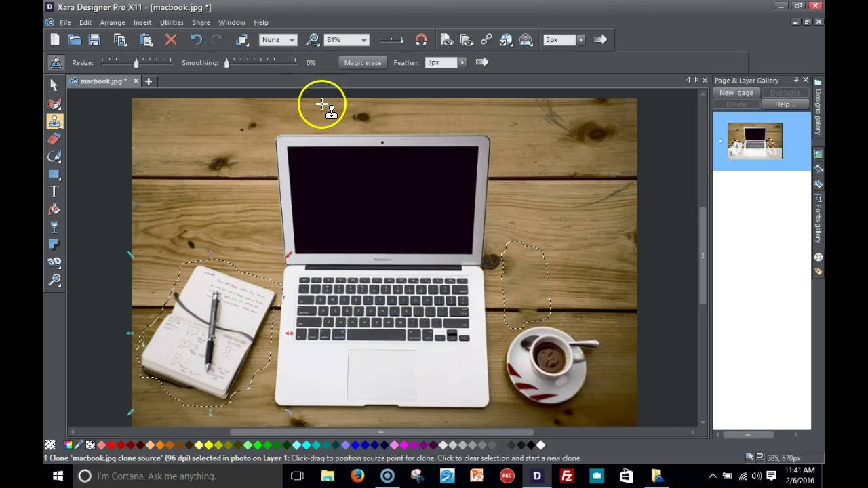
Task: Click the New document icon
Action: click(55, 40)
